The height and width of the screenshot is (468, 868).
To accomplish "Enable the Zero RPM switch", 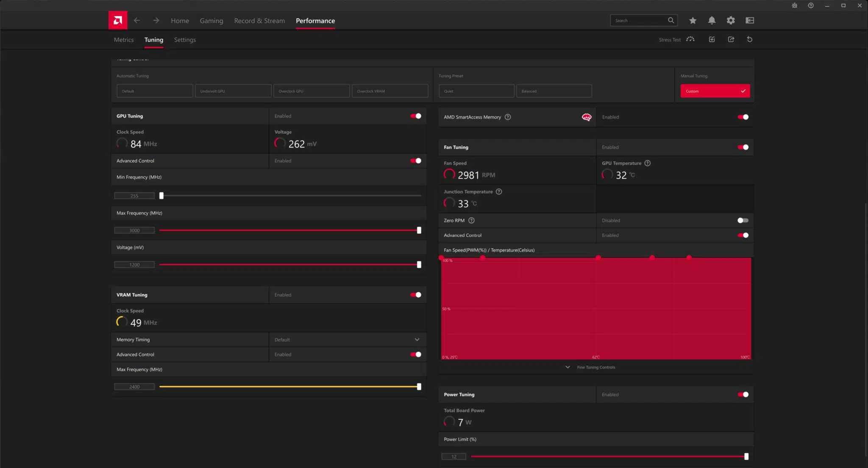I will 743,220.
